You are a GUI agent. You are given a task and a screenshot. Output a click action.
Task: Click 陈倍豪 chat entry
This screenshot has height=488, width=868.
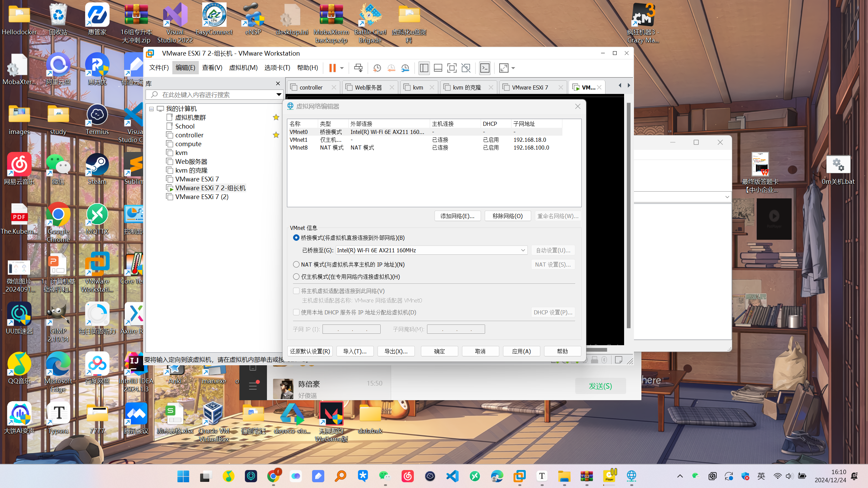point(329,389)
